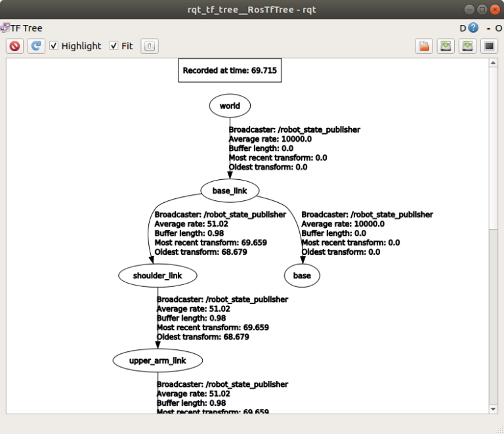Save the graph as image
The image size is (504, 434).
tap(488, 46)
